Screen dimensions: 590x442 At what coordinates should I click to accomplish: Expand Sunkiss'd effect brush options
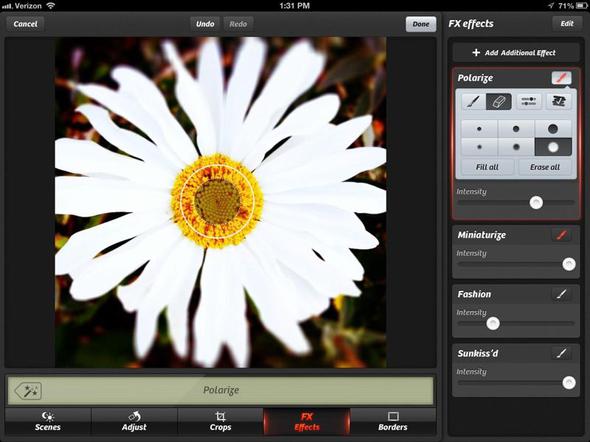(561, 353)
